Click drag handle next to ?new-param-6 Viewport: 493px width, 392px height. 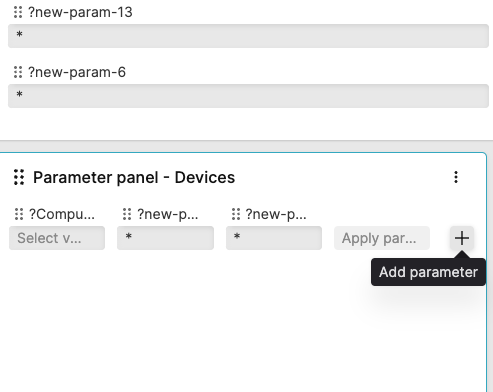click(x=18, y=72)
